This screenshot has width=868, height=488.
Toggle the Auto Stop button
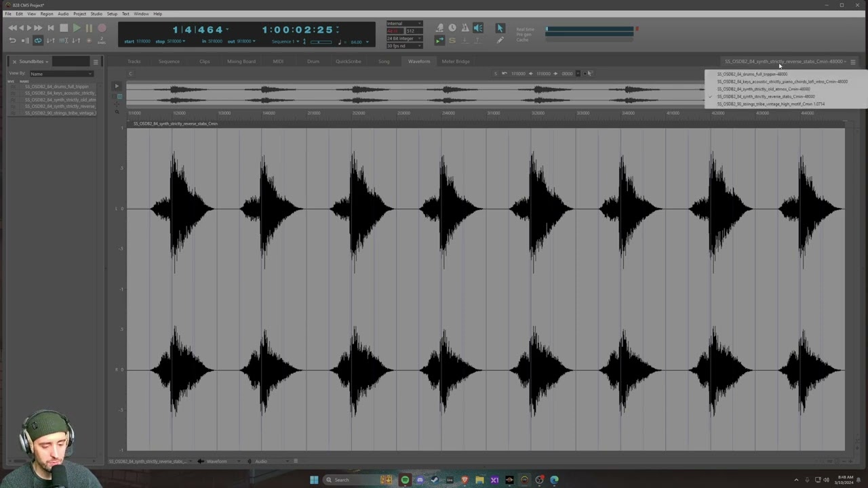25,41
